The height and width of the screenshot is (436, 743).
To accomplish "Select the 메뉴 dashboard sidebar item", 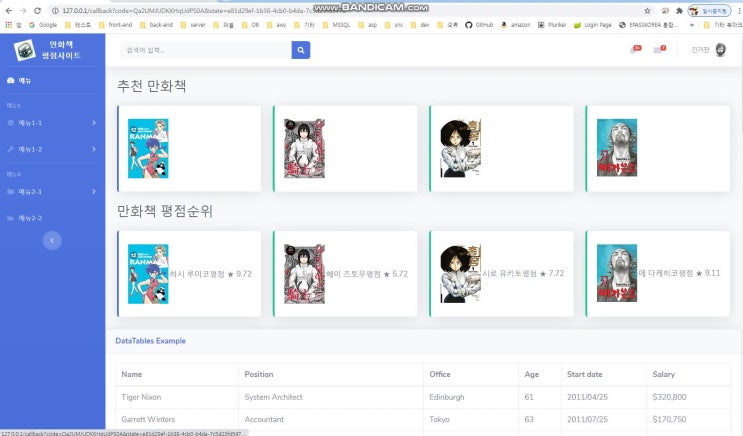I will coord(19,81).
